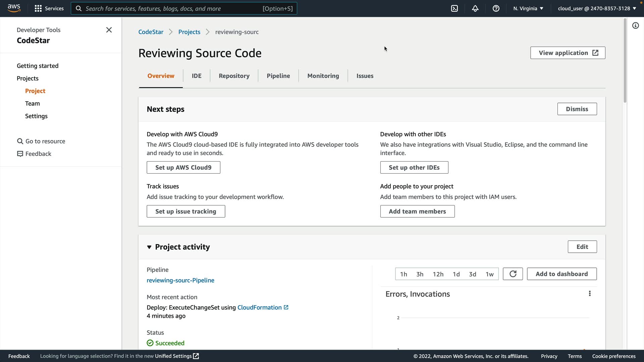The height and width of the screenshot is (362, 644).
Task: Select the 12h time range
Action: [x=438, y=274]
